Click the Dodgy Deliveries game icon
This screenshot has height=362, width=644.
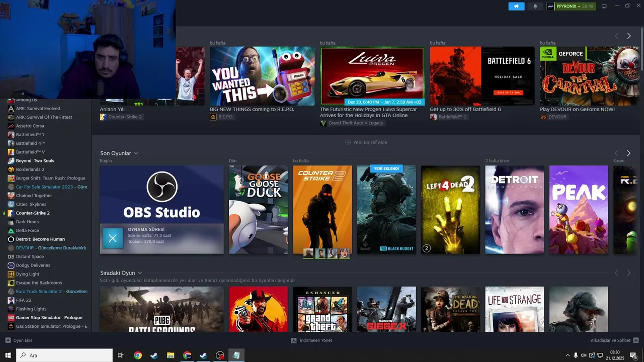[x=11, y=265]
